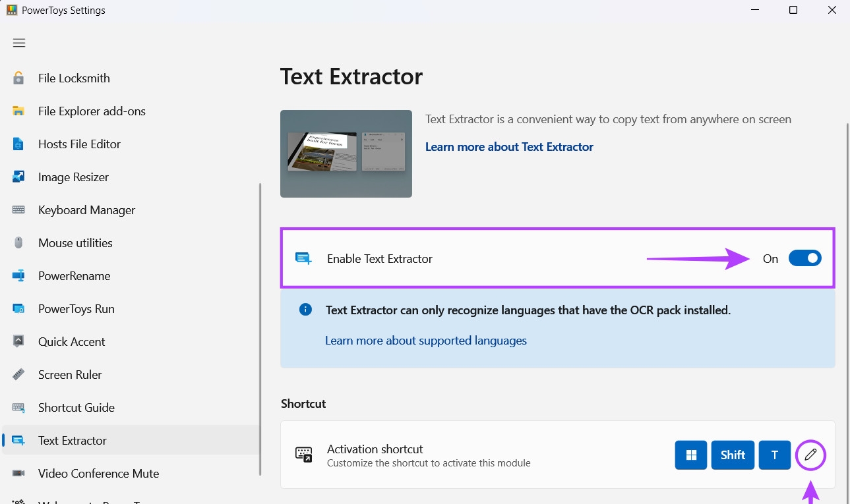Image resolution: width=850 pixels, height=504 pixels.
Task: Click the 'Activation shortcut' label
Action: (x=375, y=449)
